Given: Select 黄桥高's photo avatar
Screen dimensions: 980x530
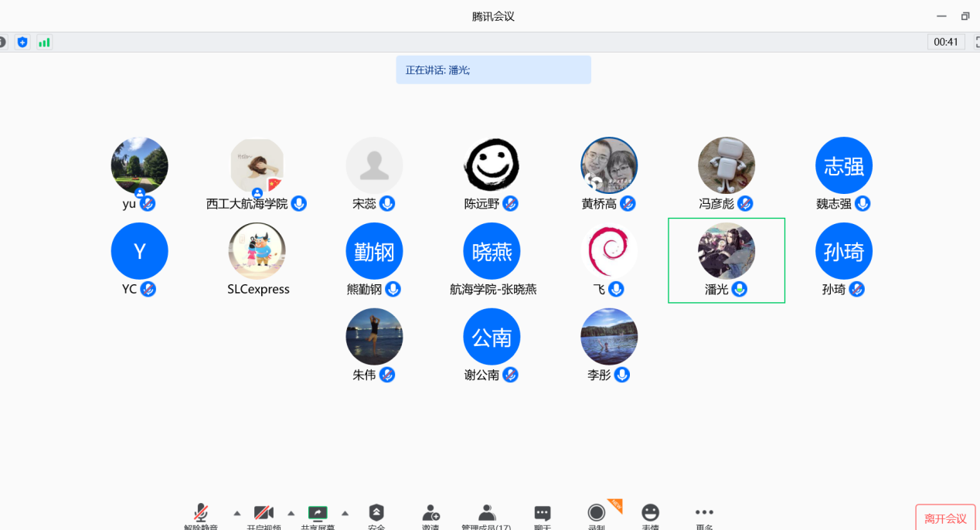Looking at the screenshot, I should coord(609,165).
